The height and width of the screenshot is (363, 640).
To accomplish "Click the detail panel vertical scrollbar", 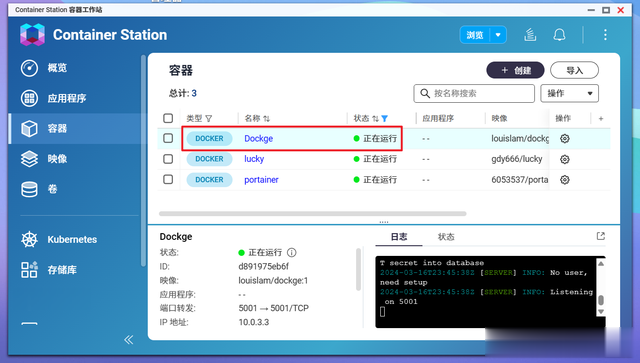I will [358, 269].
